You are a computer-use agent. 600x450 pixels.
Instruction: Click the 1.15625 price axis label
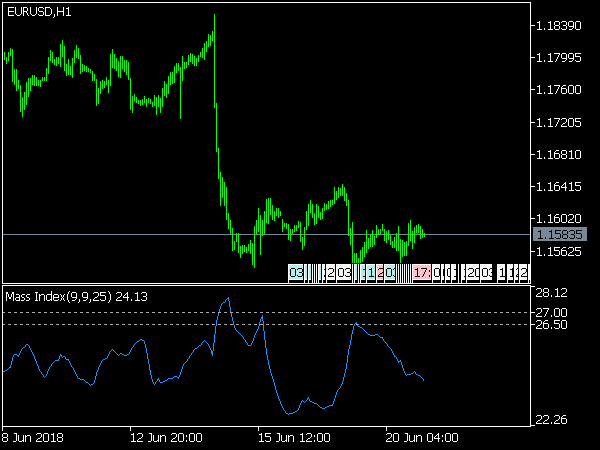(x=559, y=251)
